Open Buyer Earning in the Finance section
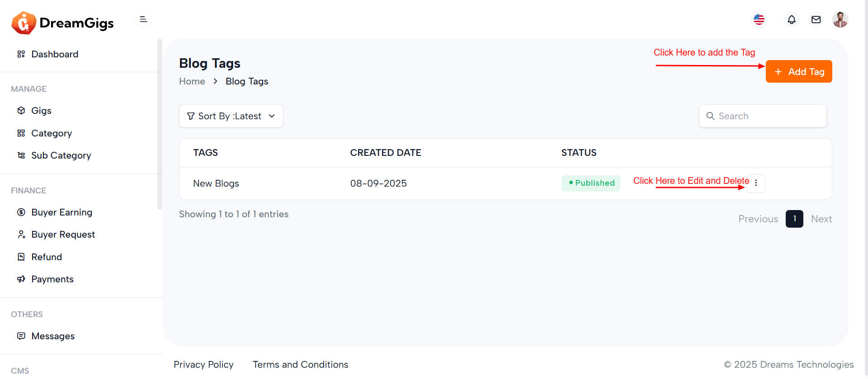 61,212
